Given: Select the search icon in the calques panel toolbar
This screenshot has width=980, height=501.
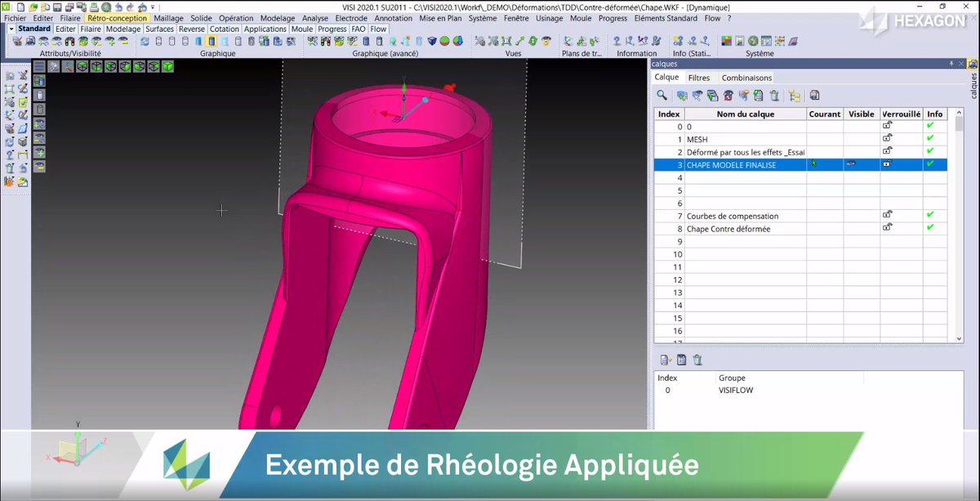Looking at the screenshot, I should (x=661, y=96).
